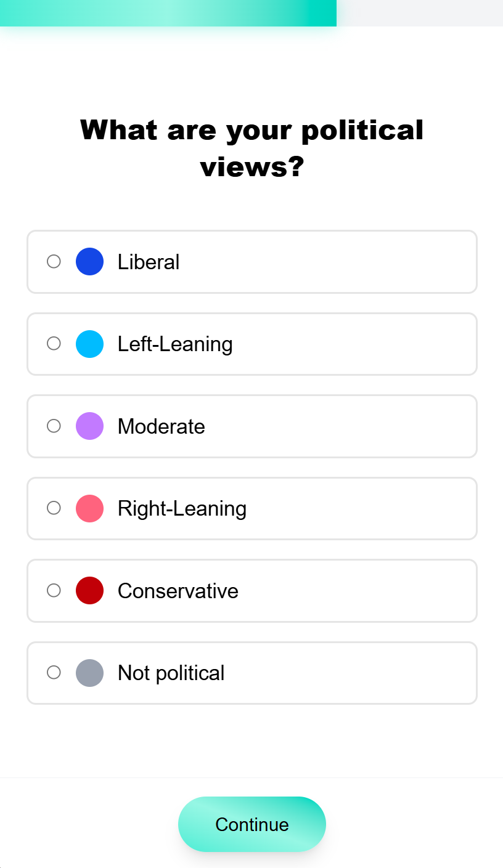Screen dimensions: 503x868
Task: Choose the Left-Leaning answer card
Action: [x=251, y=344]
